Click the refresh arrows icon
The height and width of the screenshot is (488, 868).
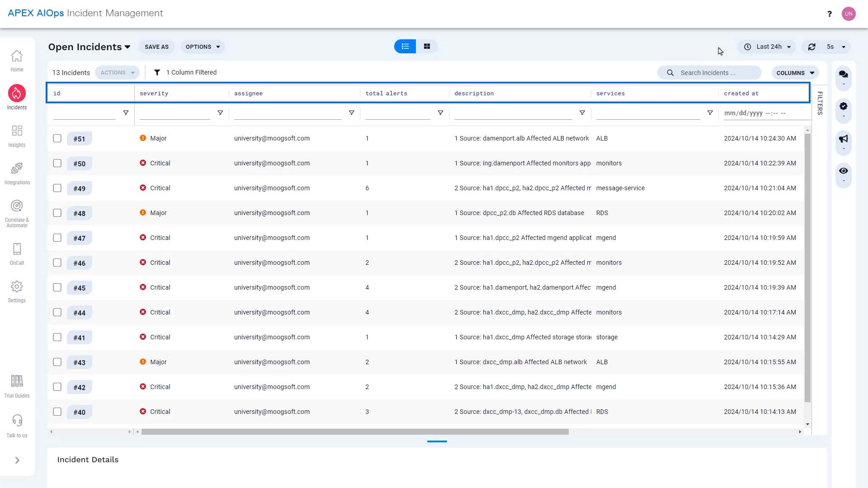[812, 47]
